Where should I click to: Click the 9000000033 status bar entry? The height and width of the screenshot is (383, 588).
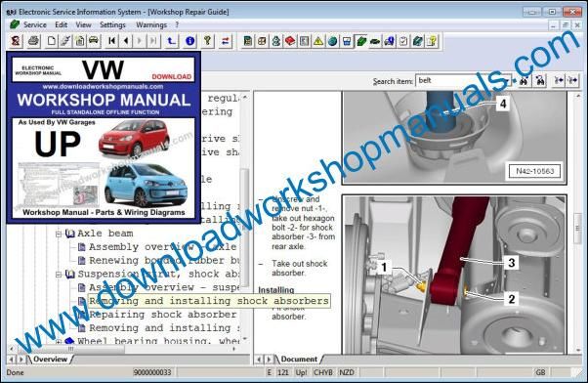tap(152, 372)
